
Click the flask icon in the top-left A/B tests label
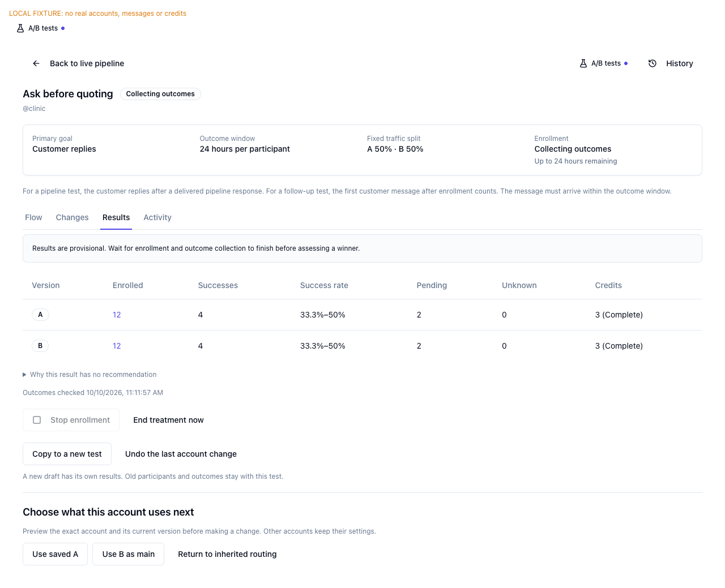pyautogui.click(x=20, y=28)
